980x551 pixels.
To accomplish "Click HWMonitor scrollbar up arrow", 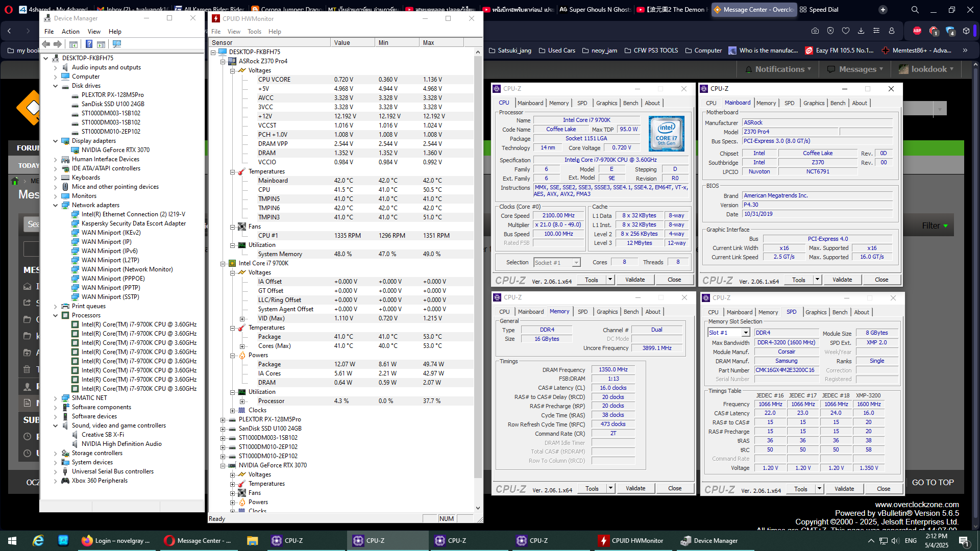I will tap(478, 52).
